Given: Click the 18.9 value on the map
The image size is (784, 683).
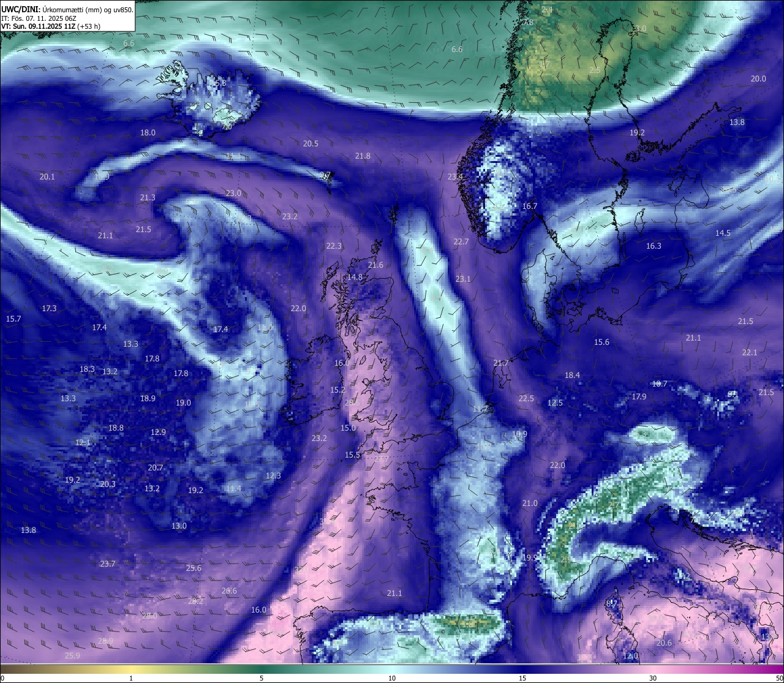Looking at the screenshot, I should 148,398.
